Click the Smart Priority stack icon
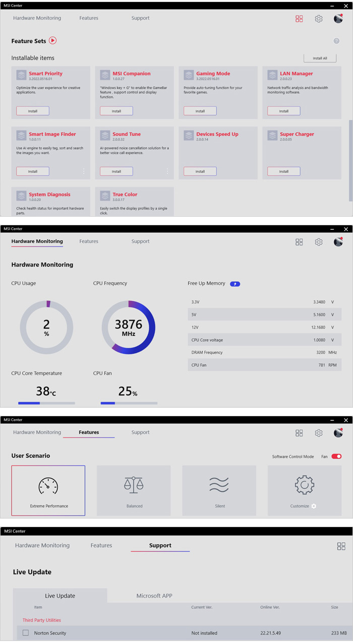Image resolution: width=353 pixels, height=644 pixels. (21, 75)
